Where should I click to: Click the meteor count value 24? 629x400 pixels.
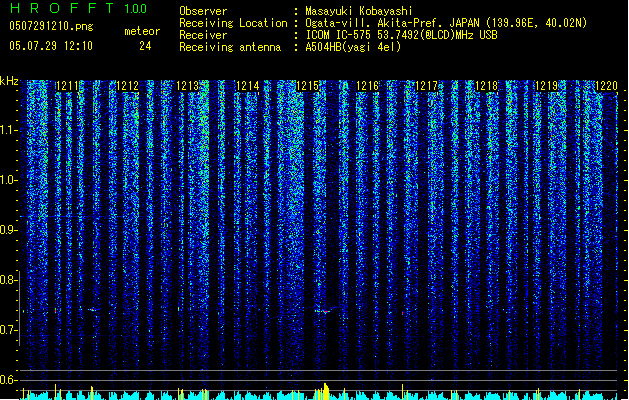coord(145,46)
